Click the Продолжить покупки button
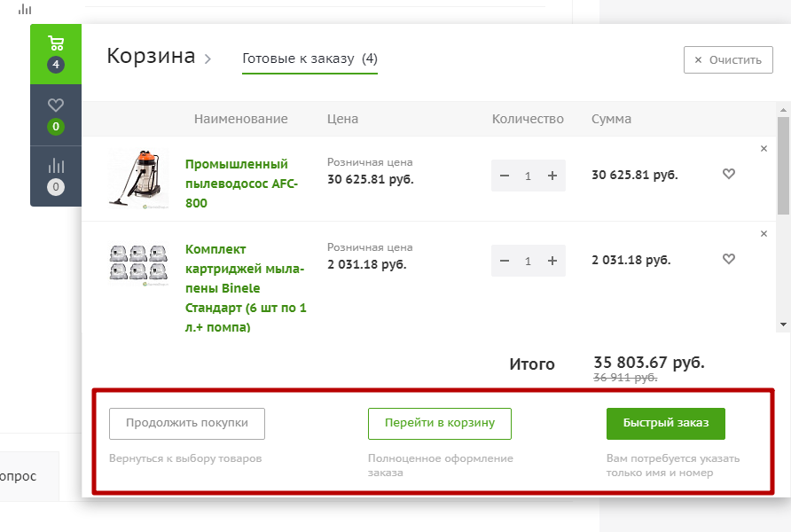 (x=187, y=423)
